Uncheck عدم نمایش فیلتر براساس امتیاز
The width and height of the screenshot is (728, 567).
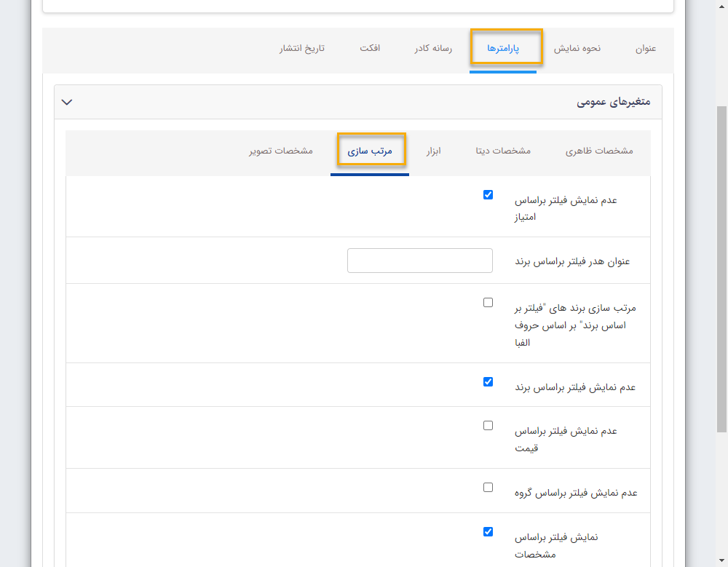coord(488,194)
